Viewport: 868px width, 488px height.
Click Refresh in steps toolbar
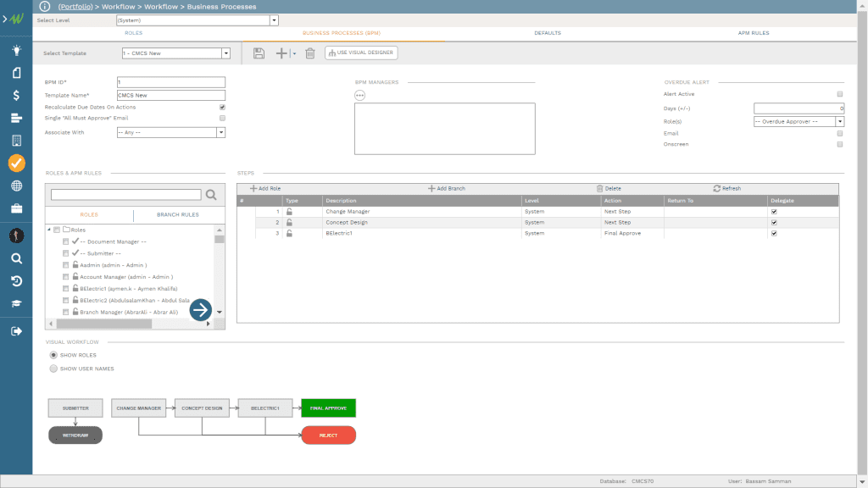(727, 189)
